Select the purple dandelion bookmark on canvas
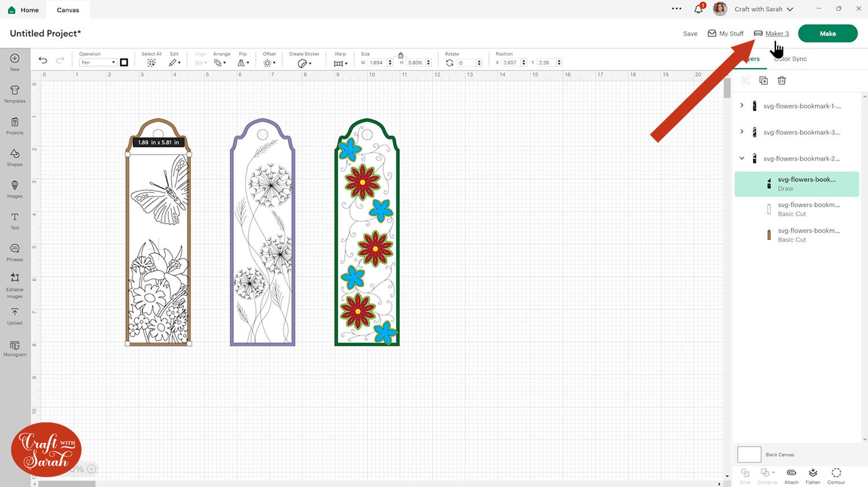 click(x=263, y=232)
